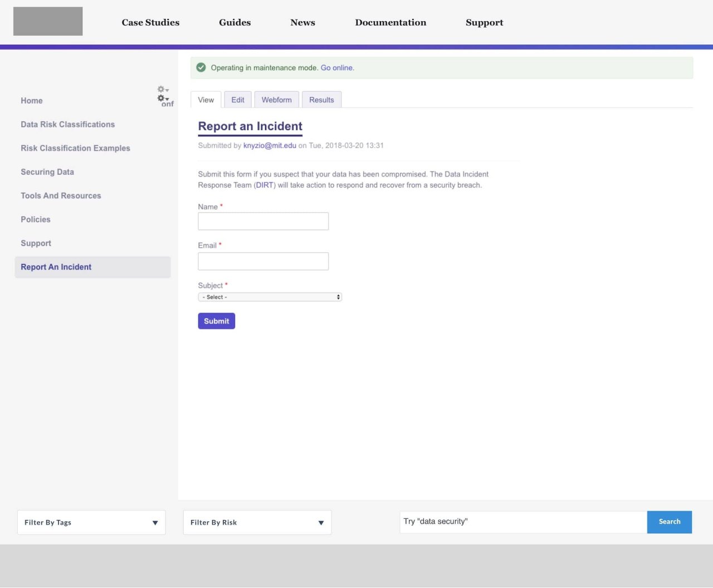Open the knyzio@mit.edu author link
Image resolution: width=713 pixels, height=588 pixels.
270,145
